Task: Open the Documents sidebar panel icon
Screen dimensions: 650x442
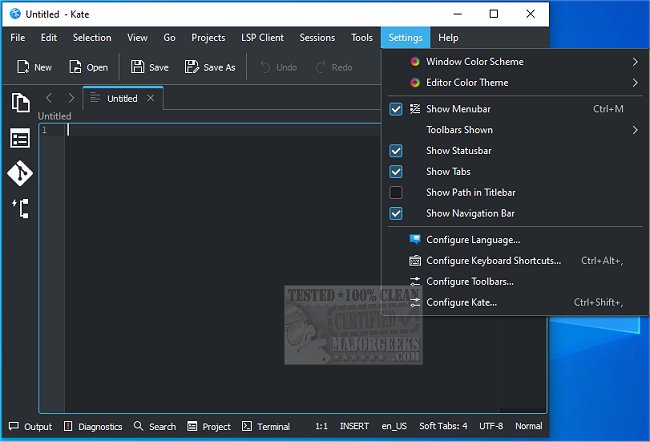Action: (x=20, y=102)
